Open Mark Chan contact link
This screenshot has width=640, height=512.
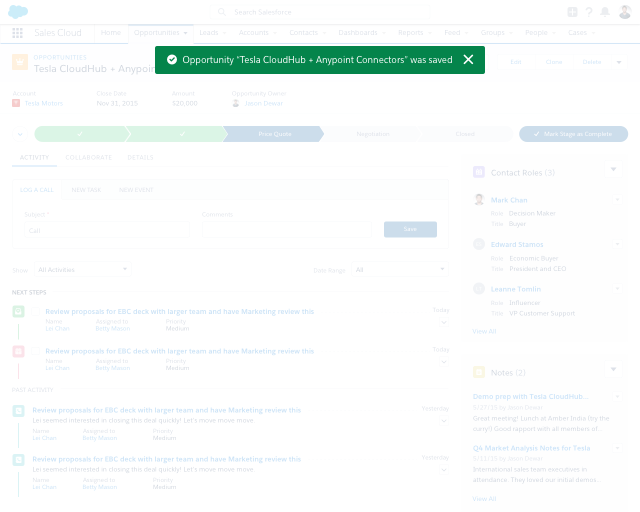pos(510,200)
